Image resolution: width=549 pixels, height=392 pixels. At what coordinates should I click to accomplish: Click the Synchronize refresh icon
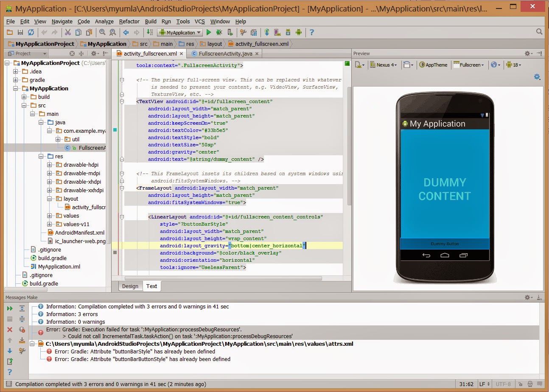[x=31, y=32]
